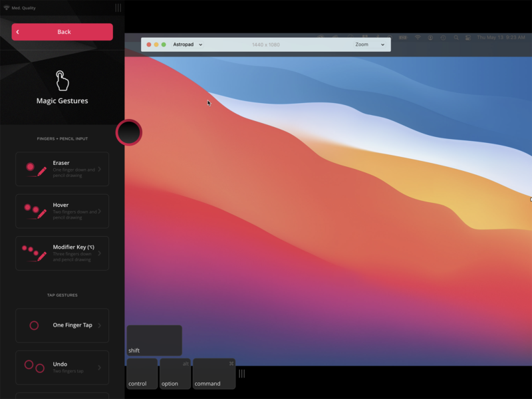Image resolution: width=532 pixels, height=399 pixels.
Task: Click the user account icon in the menu bar
Action: [x=430, y=38]
